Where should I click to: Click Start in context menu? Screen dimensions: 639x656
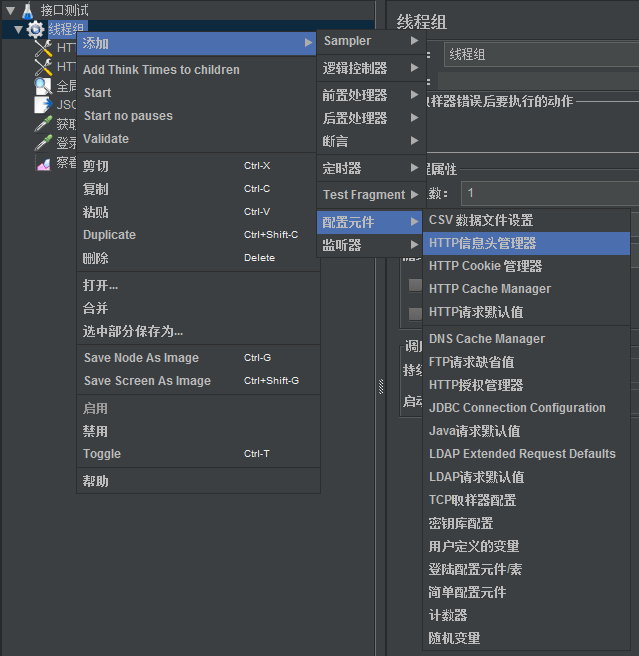point(197,92)
